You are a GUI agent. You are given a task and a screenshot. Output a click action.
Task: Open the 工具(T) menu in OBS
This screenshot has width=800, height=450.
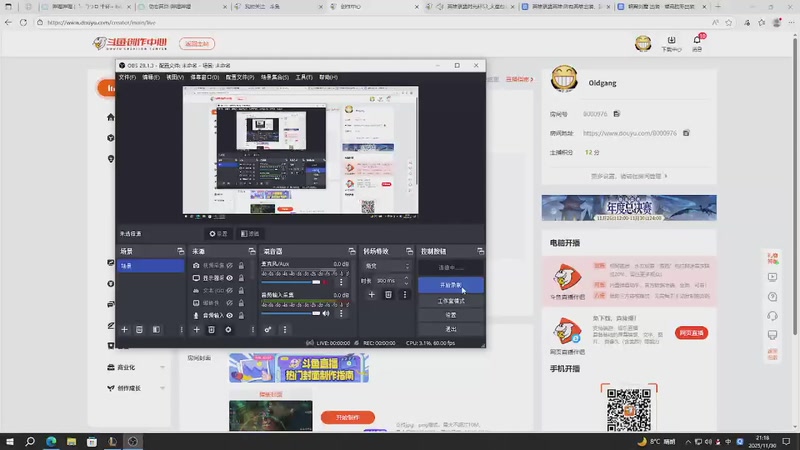point(304,78)
